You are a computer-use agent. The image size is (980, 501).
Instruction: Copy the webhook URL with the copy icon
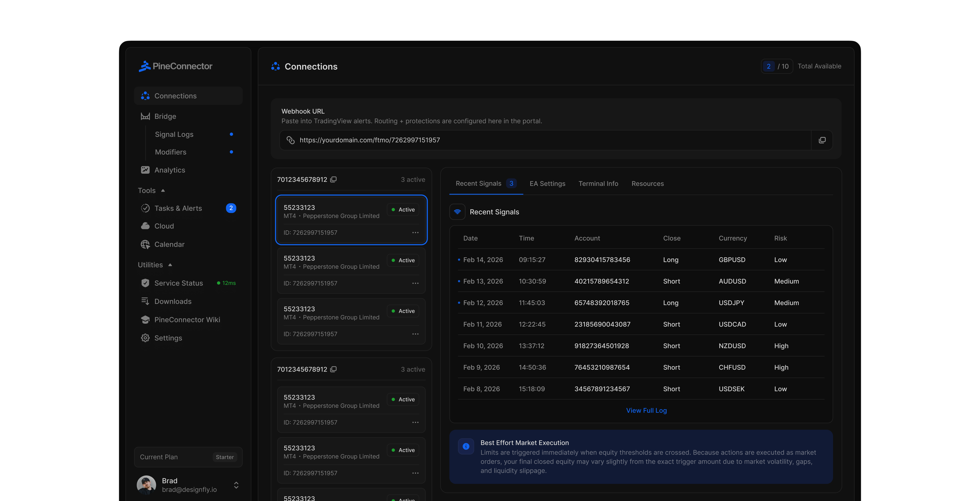pos(822,140)
